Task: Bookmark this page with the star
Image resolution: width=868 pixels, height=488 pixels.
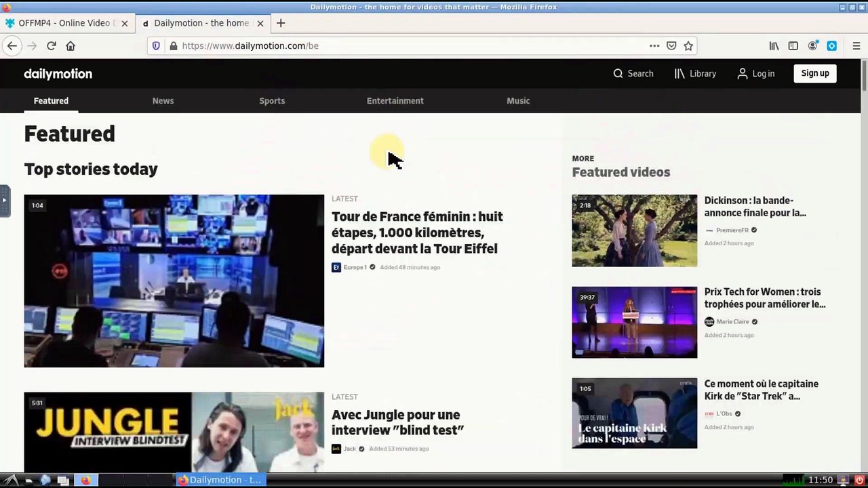Action: tap(688, 45)
